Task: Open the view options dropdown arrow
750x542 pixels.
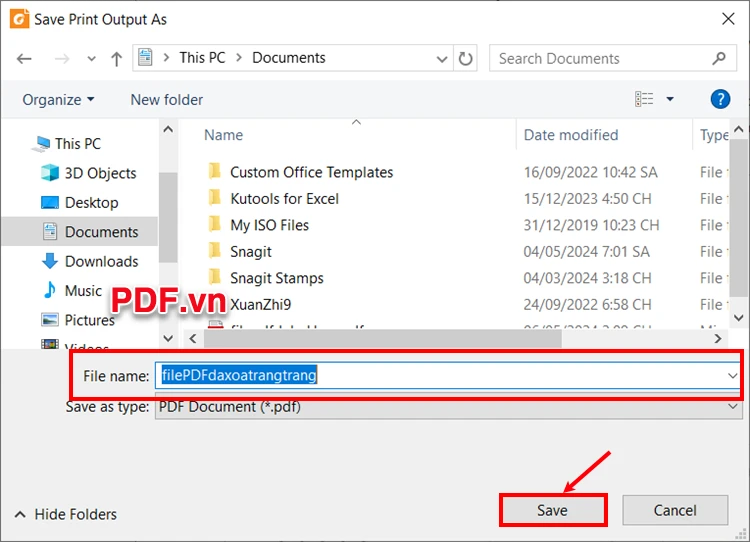Action: tap(670, 99)
